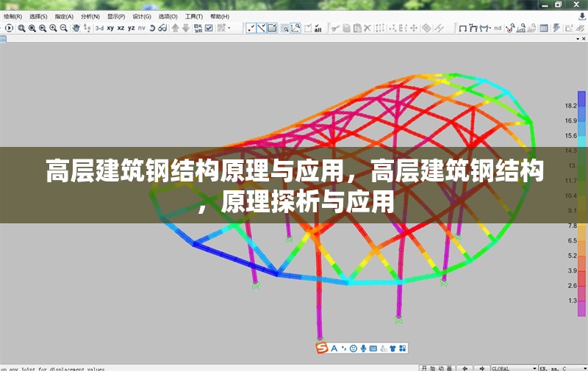The image size is (588, 371).
Task: Move up in list arrow icon
Action: coord(175,28)
